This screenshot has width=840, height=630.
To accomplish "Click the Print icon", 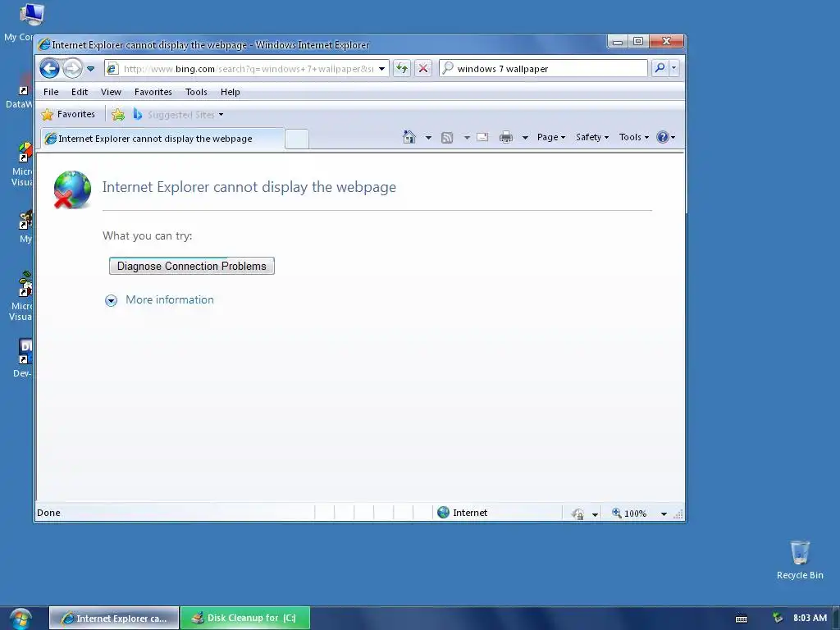I will tap(505, 138).
